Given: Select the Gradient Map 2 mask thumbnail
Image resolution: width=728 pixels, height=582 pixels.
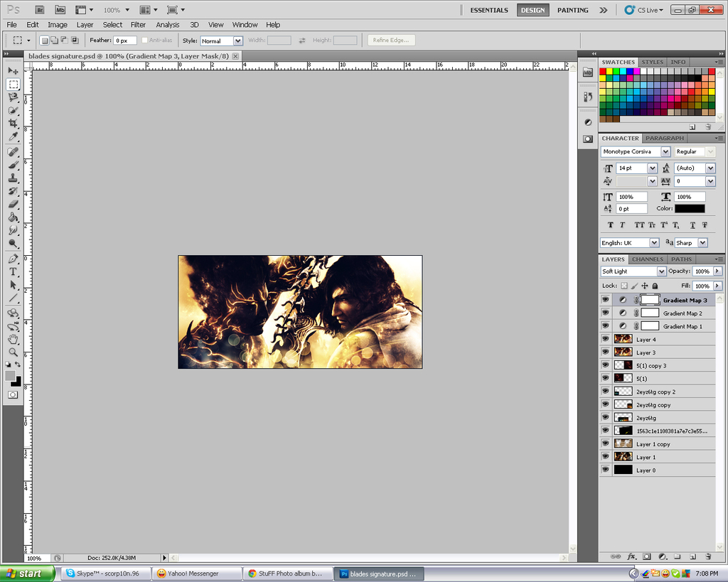Looking at the screenshot, I should pyautogui.click(x=650, y=313).
